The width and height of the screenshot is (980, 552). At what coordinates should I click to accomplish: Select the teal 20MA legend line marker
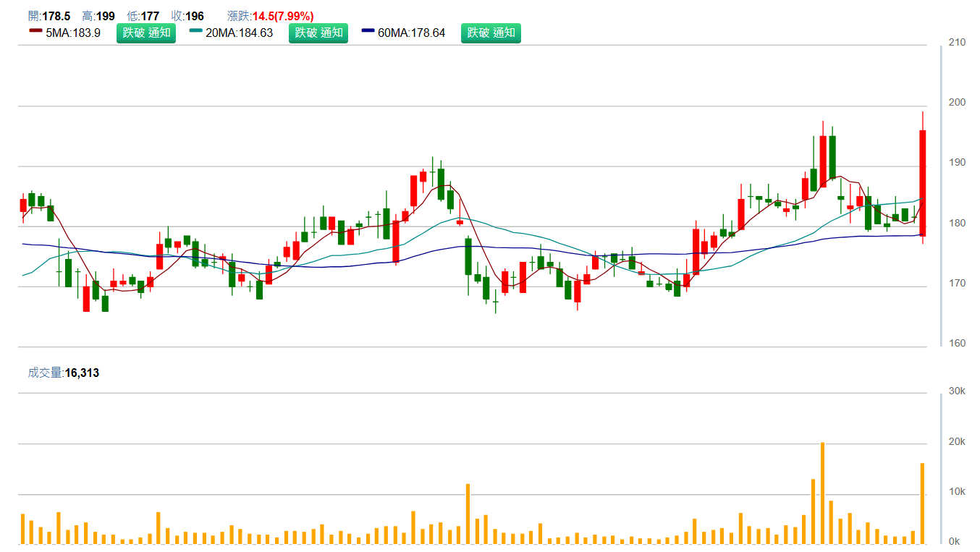tap(195, 32)
